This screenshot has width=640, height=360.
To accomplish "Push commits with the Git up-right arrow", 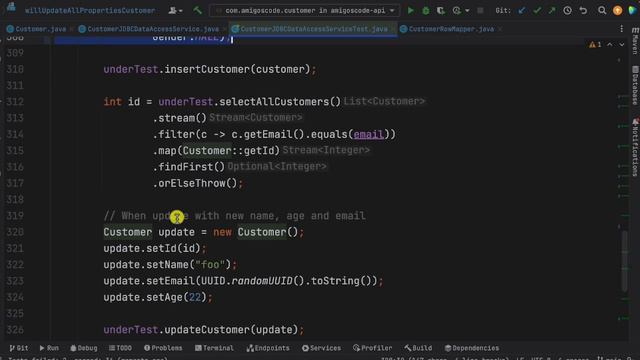I will click(552, 11).
